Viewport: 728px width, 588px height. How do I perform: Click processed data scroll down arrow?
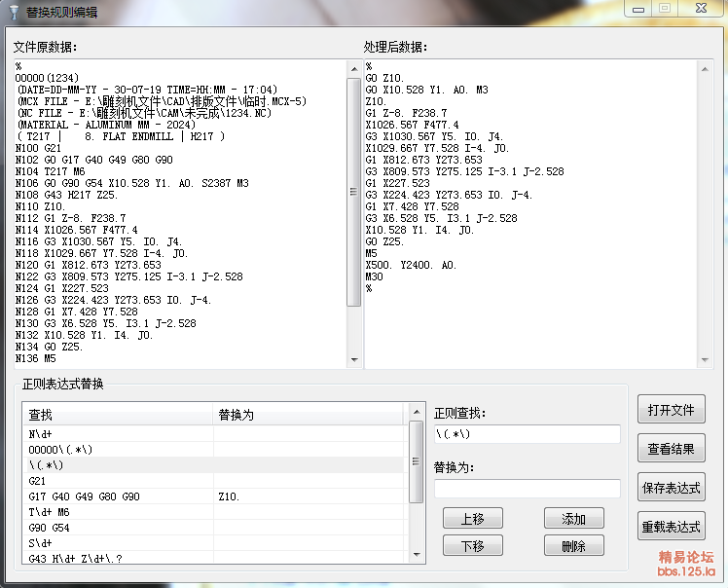(x=705, y=359)
